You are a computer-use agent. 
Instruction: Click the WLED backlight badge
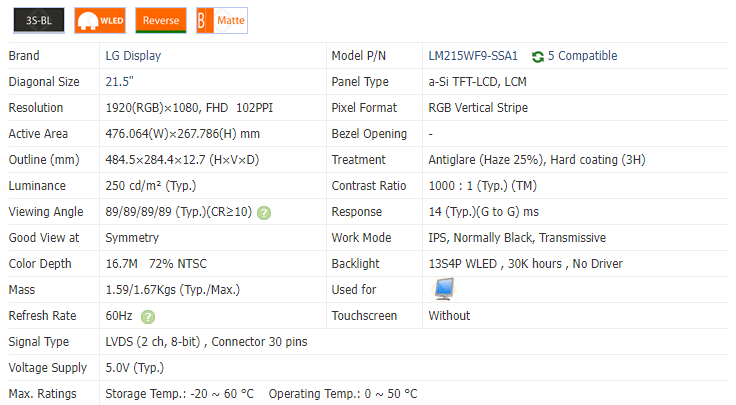coord(100,21)
